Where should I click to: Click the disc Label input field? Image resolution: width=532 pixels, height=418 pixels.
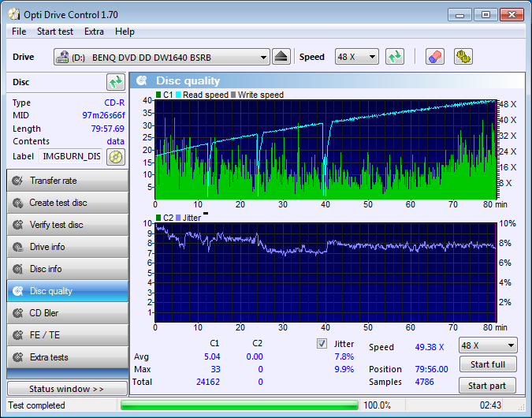(x=71, y=156)
